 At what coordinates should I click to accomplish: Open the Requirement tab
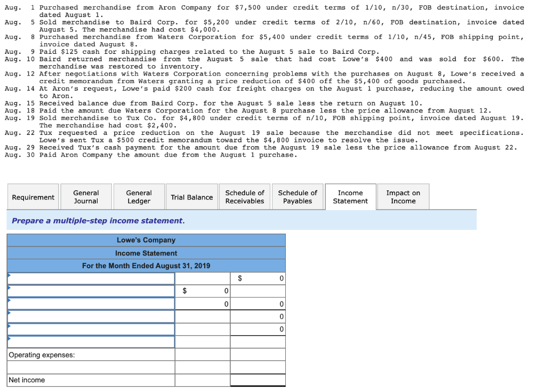(x=33, y=197)
